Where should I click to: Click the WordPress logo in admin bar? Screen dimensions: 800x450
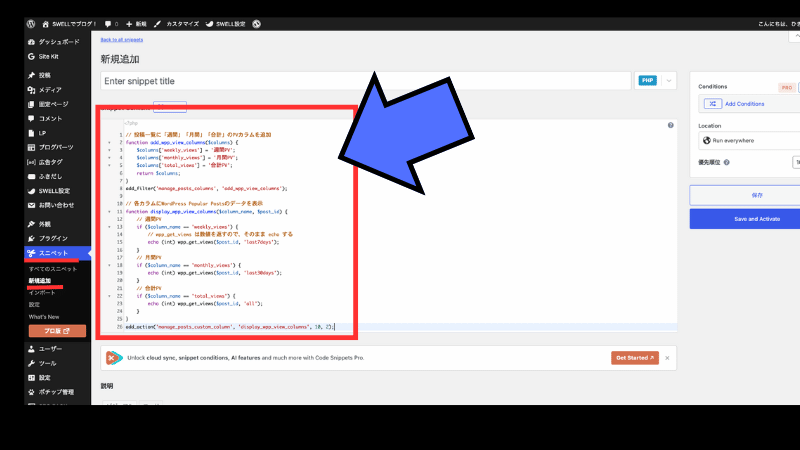[x=31, y=24]
